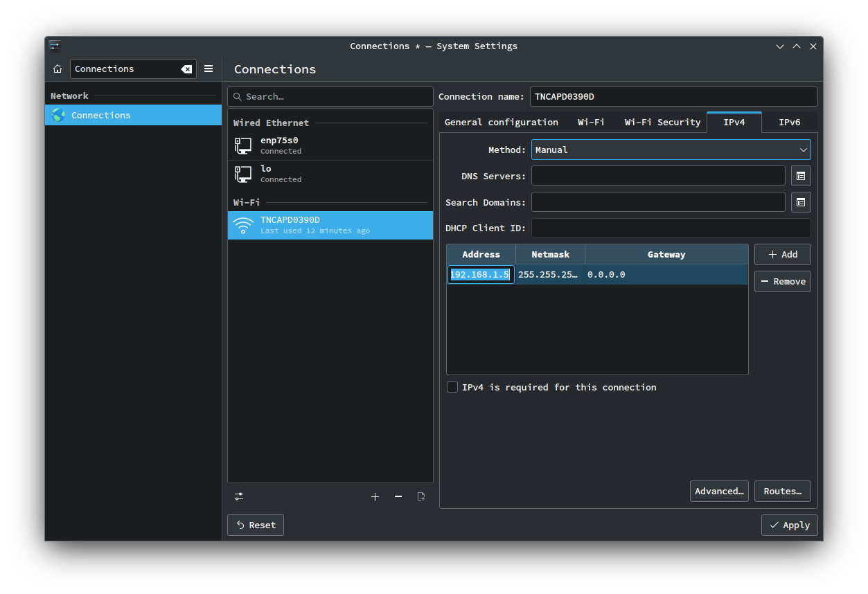
Task: Export the selected connection
Action: pos(421,496)
